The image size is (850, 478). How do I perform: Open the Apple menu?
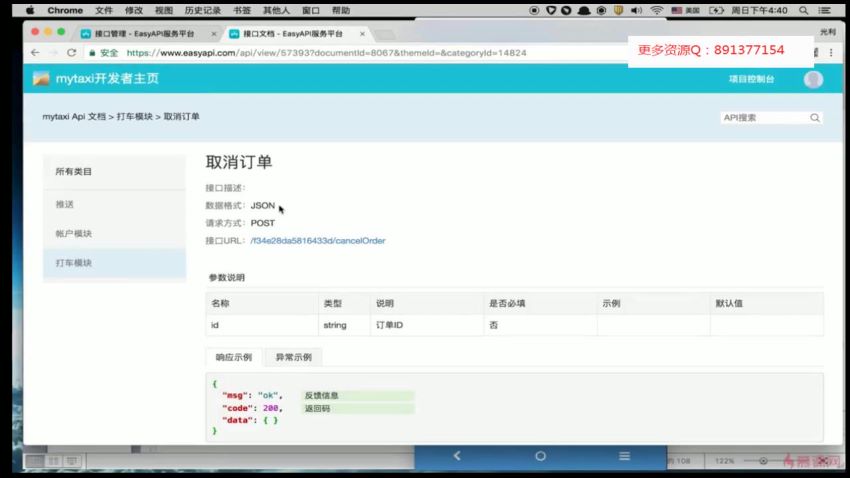(29, 10)
